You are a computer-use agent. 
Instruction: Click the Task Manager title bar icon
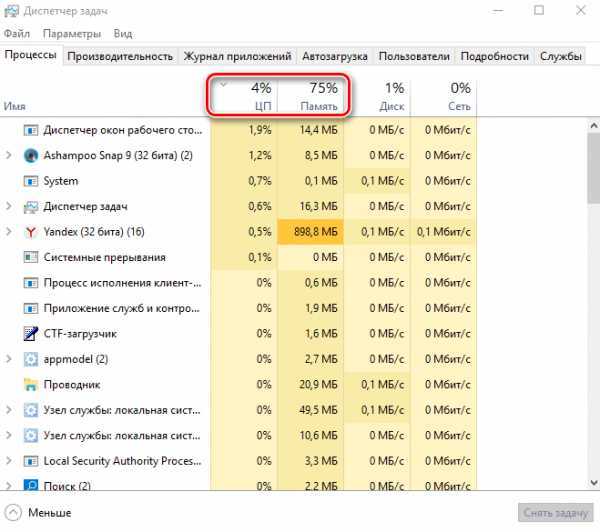click(x=11, y=11)
